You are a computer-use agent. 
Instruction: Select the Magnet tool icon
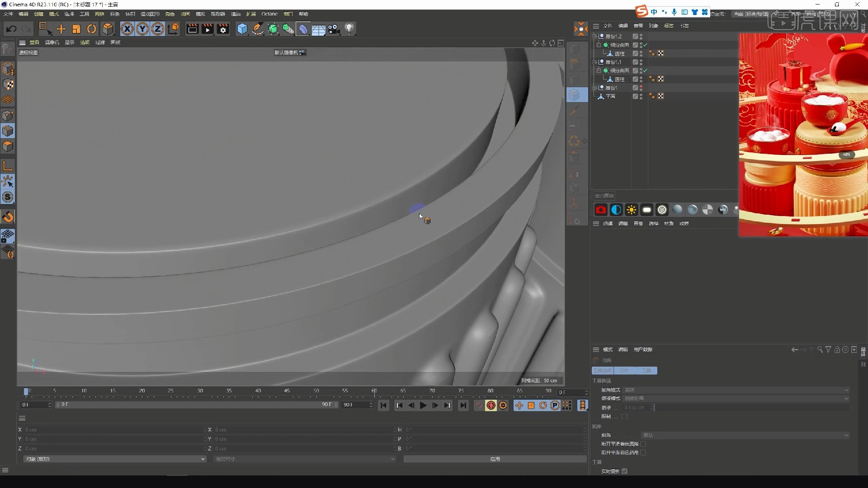(8, 217)
